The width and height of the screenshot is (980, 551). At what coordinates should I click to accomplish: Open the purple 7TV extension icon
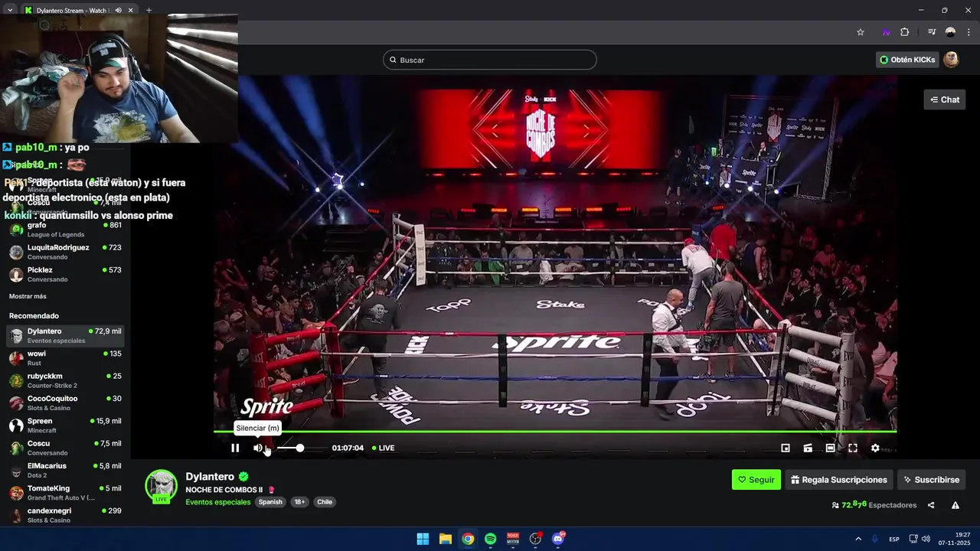886,32
